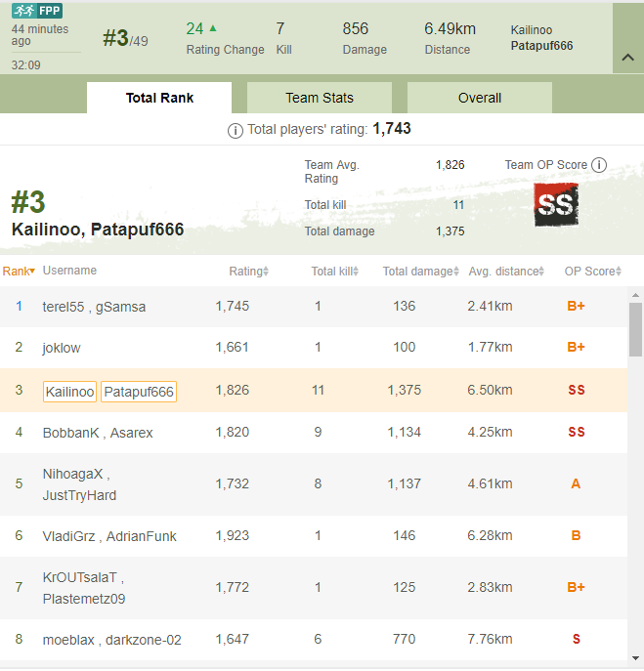Click the Patapuf666 name in the top summary bar

(541, 45)
